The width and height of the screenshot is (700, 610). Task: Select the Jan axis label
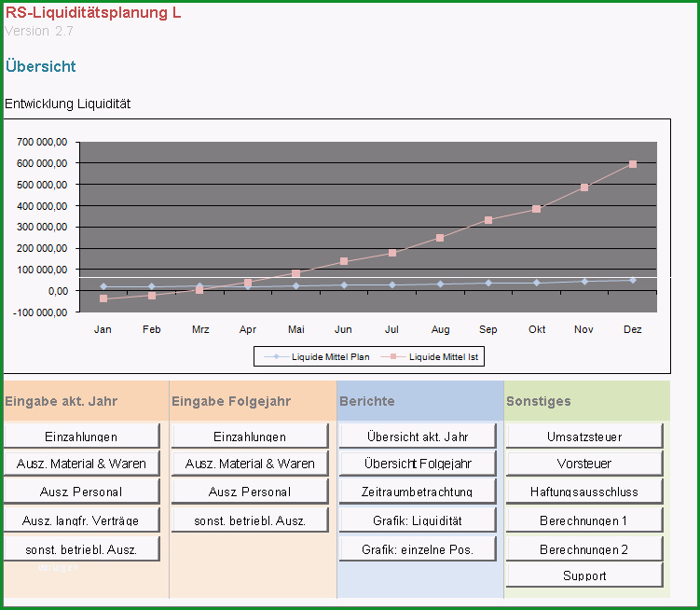(103, 329)
